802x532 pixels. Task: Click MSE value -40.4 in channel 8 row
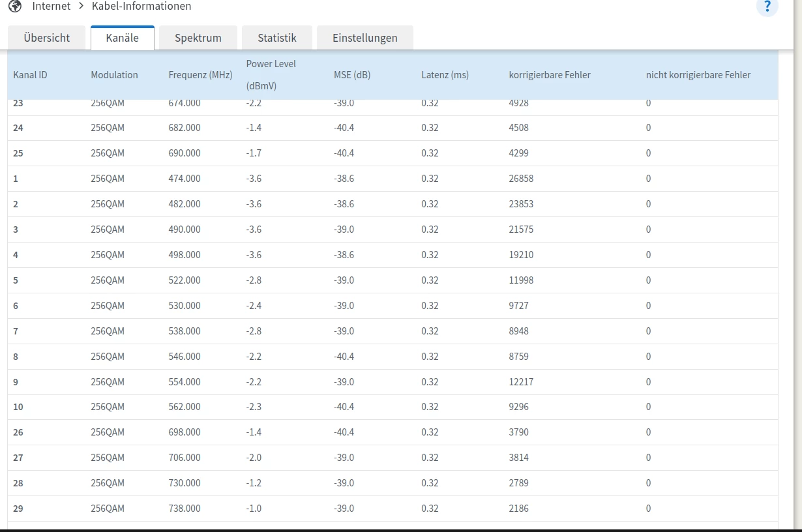click(x=344, y=357)
